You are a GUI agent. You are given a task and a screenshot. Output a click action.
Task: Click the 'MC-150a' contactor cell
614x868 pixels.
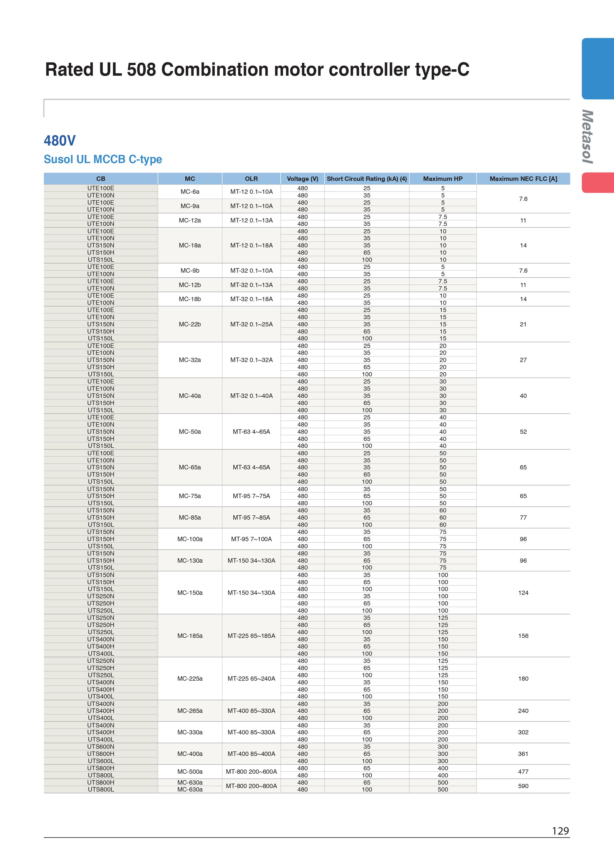[x=190, y=593]
